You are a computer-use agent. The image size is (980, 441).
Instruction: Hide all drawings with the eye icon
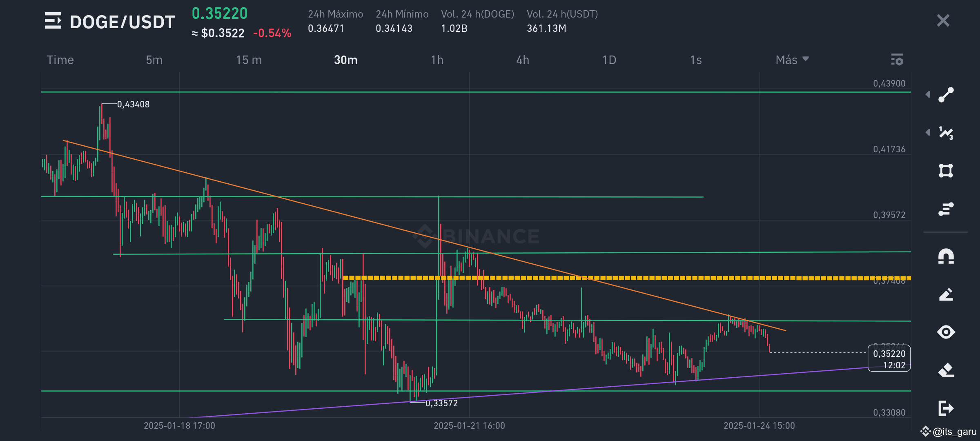point(946,332)
